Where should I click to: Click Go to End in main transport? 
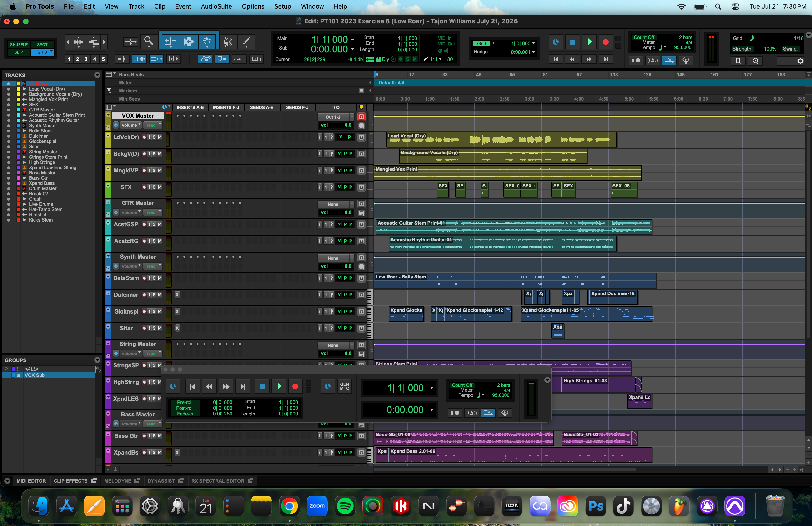pyautogui.click(x=606, y=59)
